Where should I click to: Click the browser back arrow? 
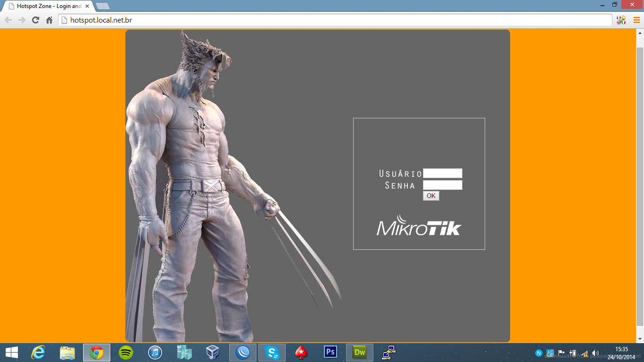(x=8, y=20)
